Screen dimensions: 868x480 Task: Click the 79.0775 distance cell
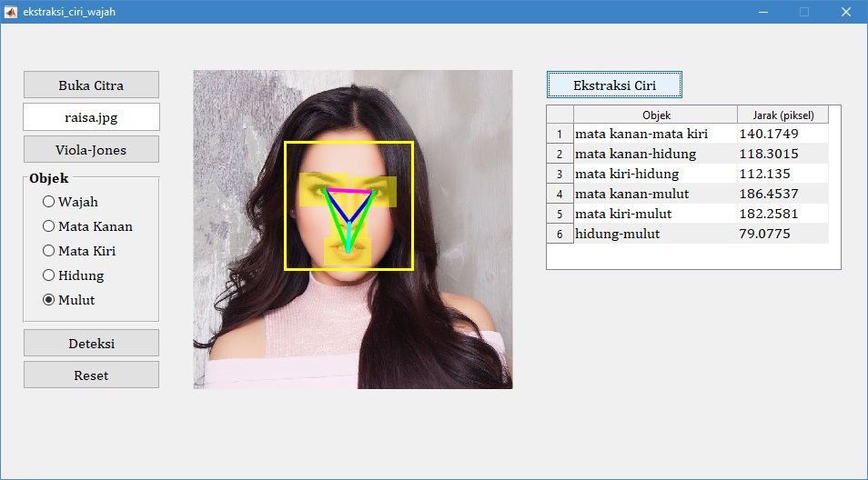pos(782,234)
